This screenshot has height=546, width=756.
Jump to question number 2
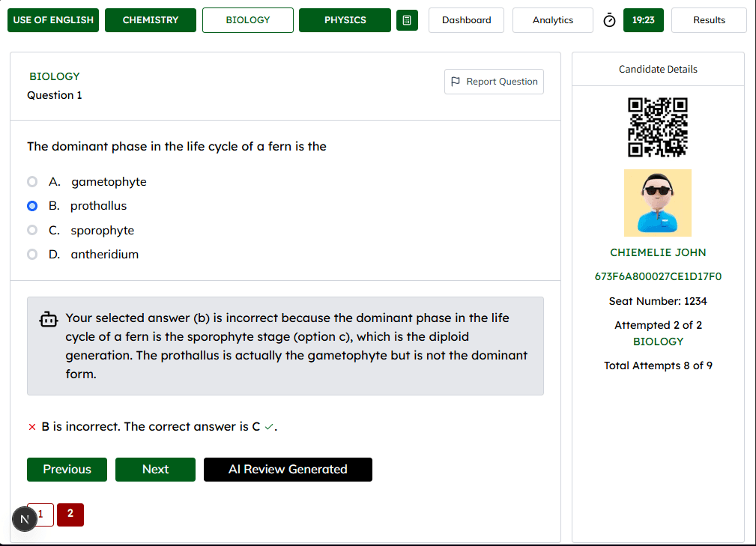click(70, 514)
